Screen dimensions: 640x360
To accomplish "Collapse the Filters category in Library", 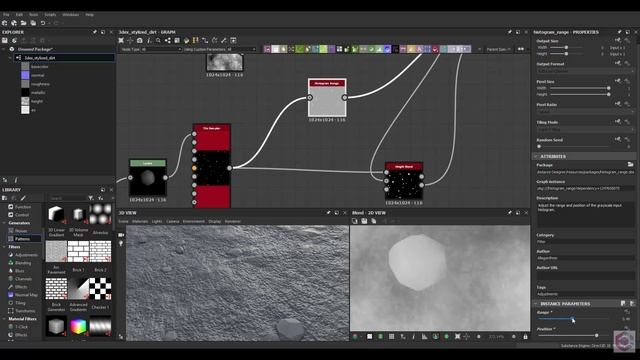I will point(4,247).
